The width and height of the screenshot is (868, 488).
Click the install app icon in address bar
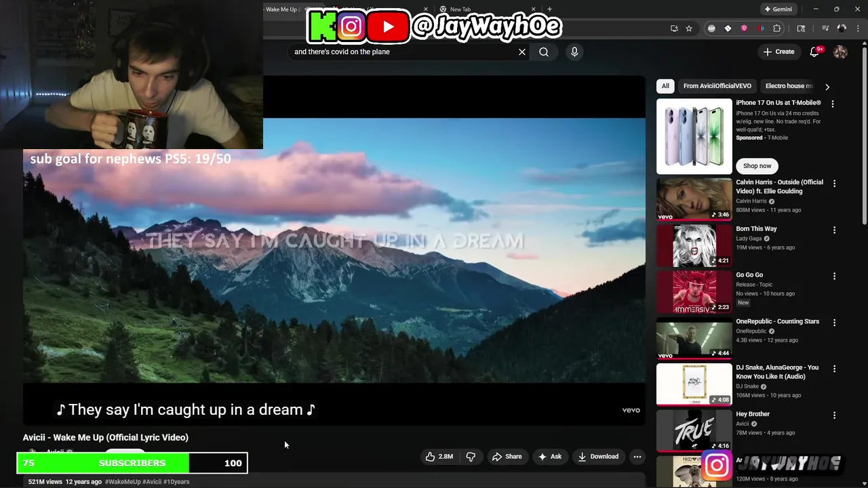point(674,28)
